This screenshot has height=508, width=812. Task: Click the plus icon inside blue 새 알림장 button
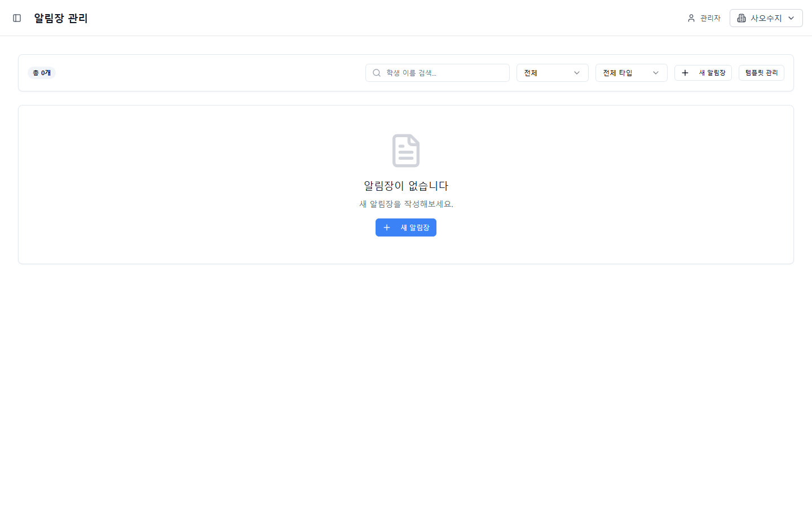click(x=386, y=227)
